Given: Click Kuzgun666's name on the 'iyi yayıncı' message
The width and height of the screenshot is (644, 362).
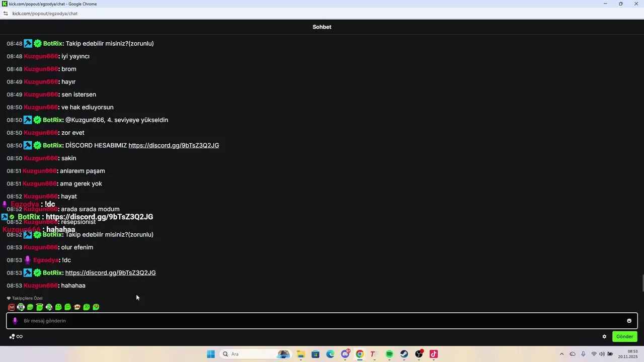Looking at the screenshot, I should tap(41, 56).
